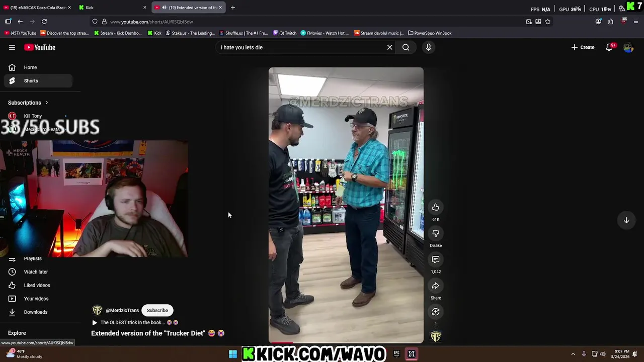The image size is (644, 362).
Task: Go back in browser history
Action: [20, 22]
